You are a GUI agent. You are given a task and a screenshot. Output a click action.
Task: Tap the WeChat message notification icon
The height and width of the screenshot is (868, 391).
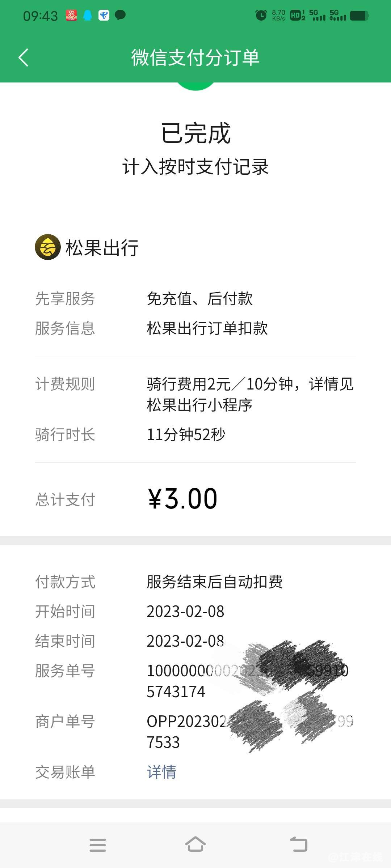pyautogui.click(x=120, y=15)
